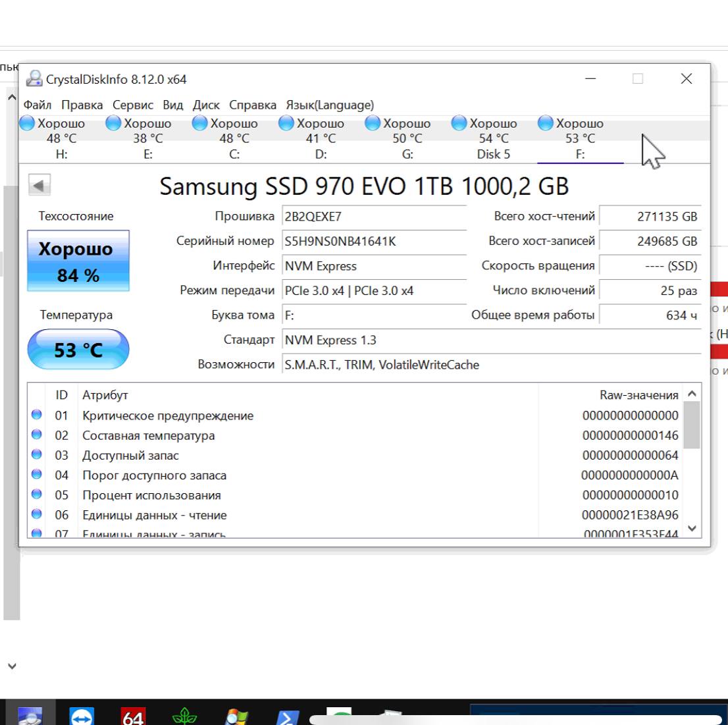Screen dimensions: 728x725
Task: Select Disk 5 status orb
Action: [459, 123]
